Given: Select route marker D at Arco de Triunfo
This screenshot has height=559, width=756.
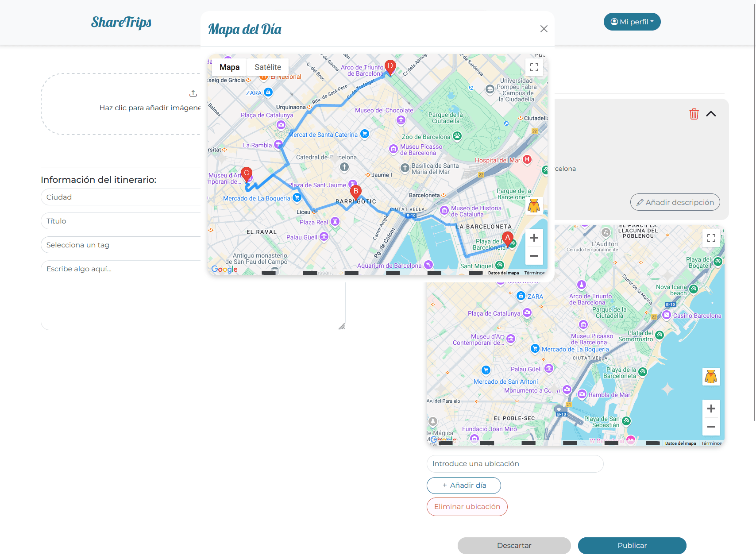Looking at the screenshot, I should [x=390, y=67].
